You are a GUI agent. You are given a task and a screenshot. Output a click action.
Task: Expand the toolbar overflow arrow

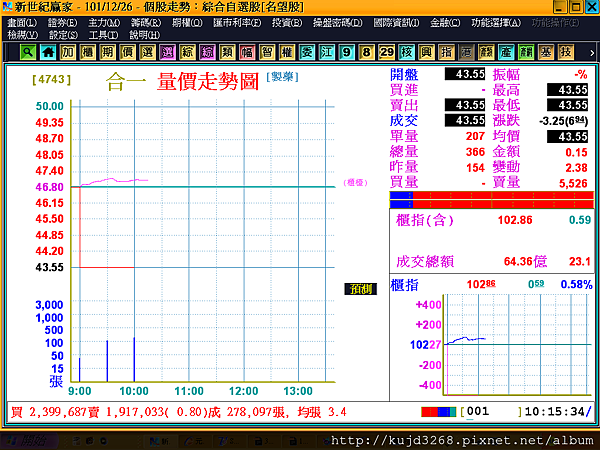click(592, 53)
